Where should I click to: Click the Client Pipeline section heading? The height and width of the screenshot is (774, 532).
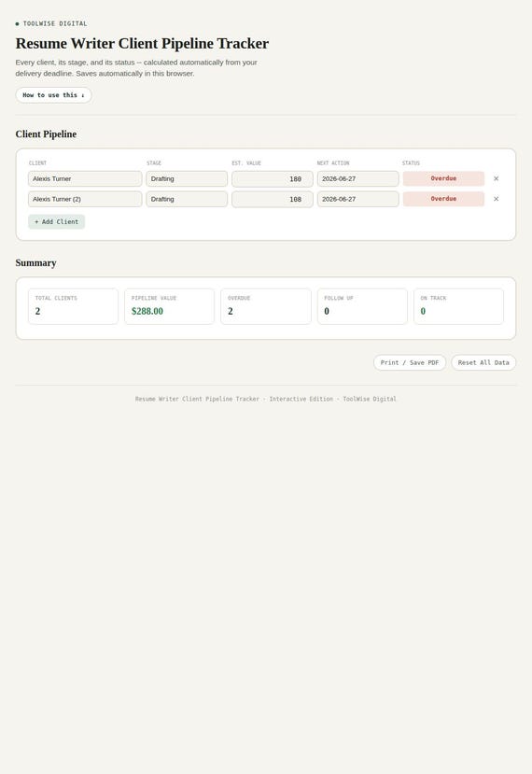[x=46, y=134]
